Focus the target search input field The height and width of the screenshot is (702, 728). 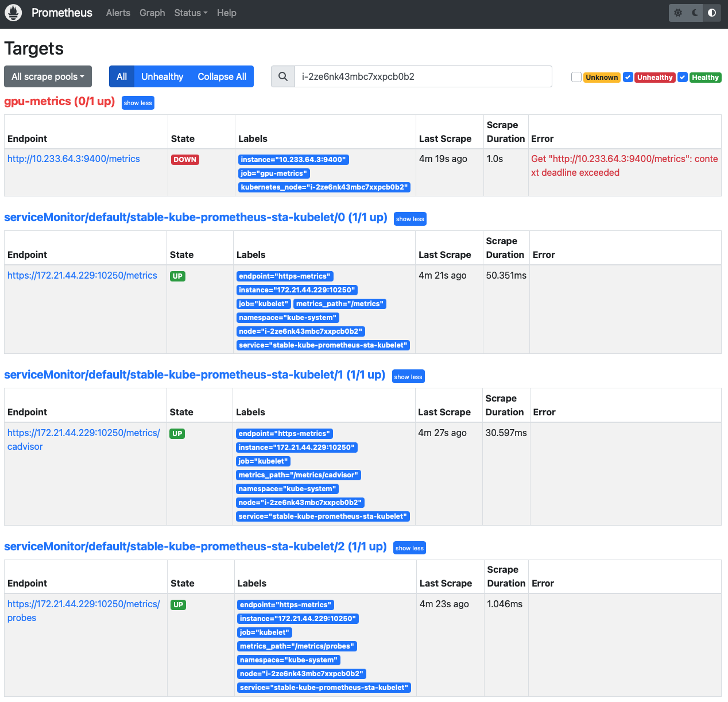click(423, 76)
